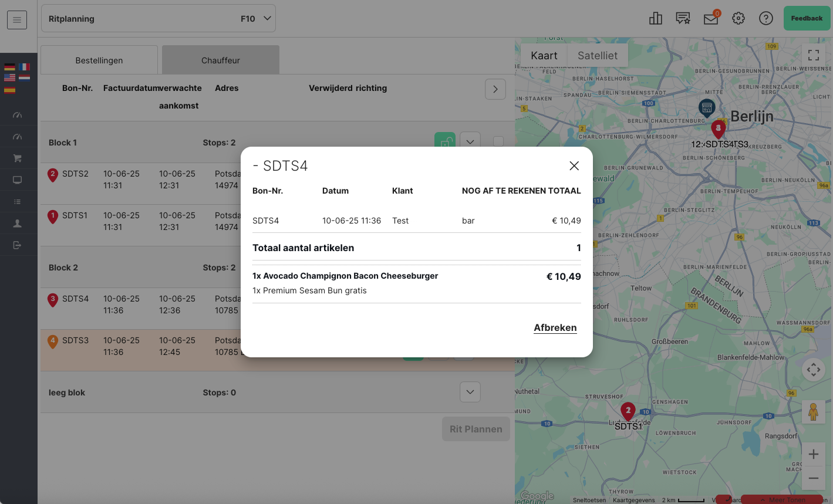Open the gauge icon directly above the cart
This screenshot has width=833, height=504.
coord(17,137)
